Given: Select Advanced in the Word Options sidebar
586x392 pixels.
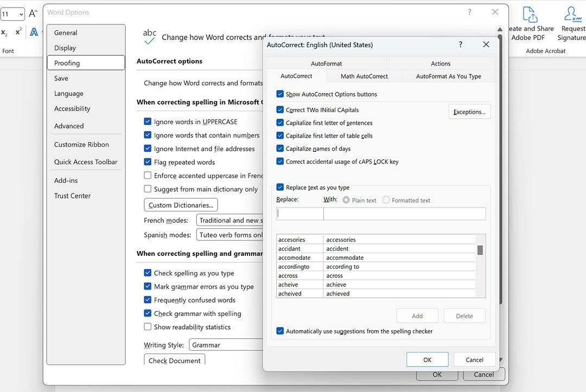Looking at the screenshot, I should click(69, 126).
